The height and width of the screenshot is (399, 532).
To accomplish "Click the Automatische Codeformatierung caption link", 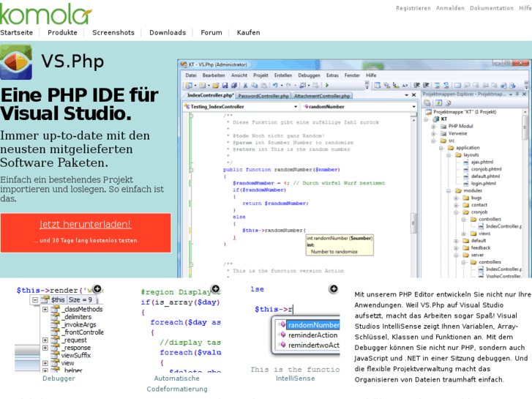I will (177, 384).
